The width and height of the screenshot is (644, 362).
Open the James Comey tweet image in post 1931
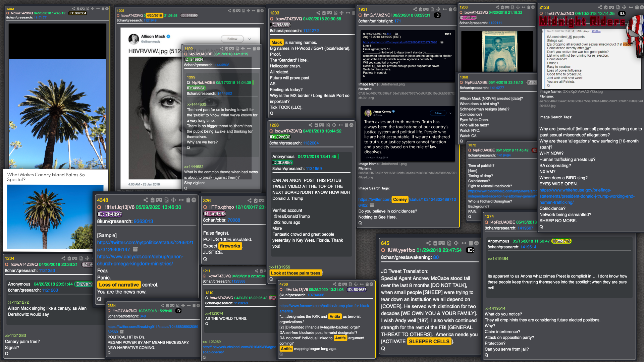408,134
